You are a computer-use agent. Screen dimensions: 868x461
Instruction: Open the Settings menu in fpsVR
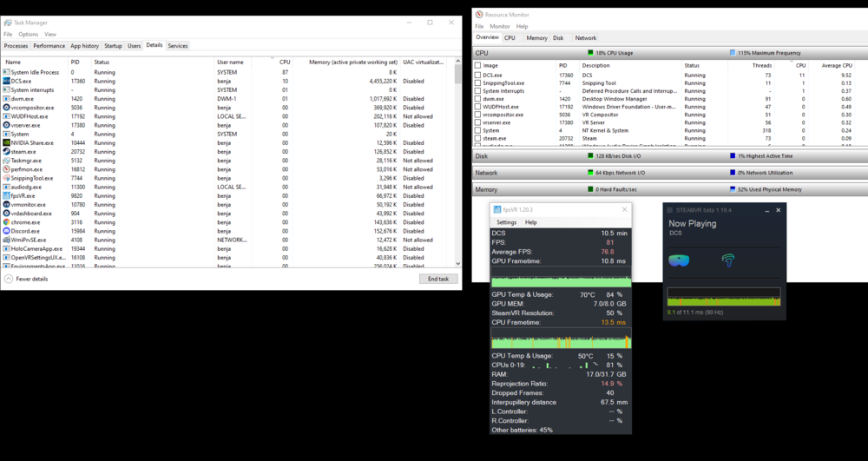point(507,222)
